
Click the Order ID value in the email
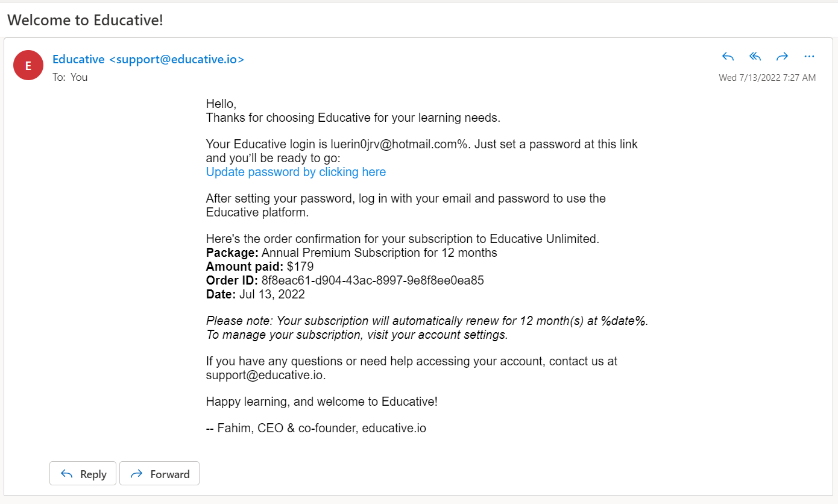pos(373,280)
